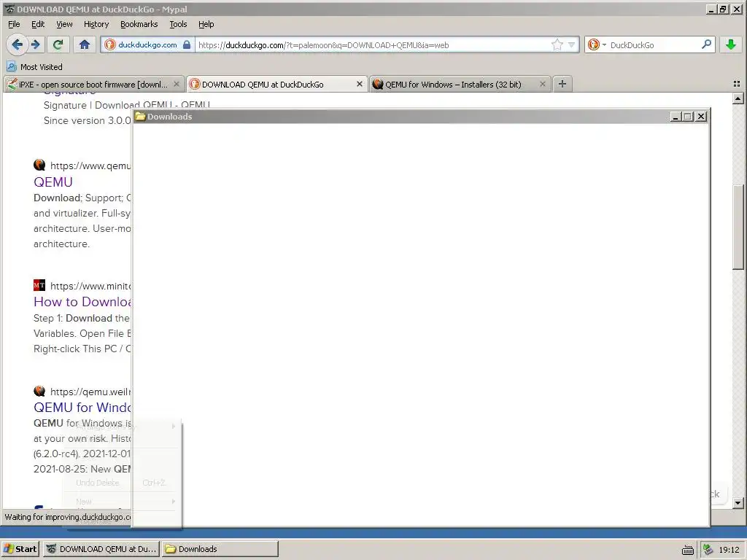Minimize the Downloads window
Image resolution: width=747 pixels, height=560 pixels.
tap(675, 117)
